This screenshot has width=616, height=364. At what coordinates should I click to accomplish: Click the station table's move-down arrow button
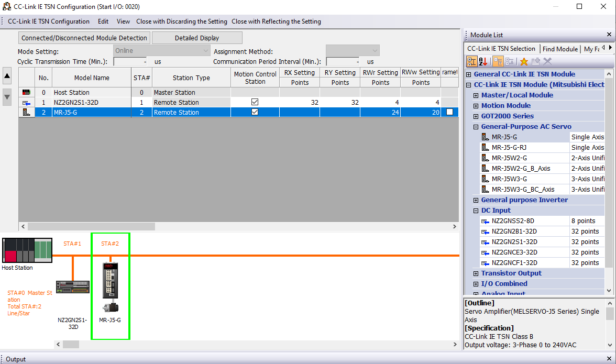point(7,96)
